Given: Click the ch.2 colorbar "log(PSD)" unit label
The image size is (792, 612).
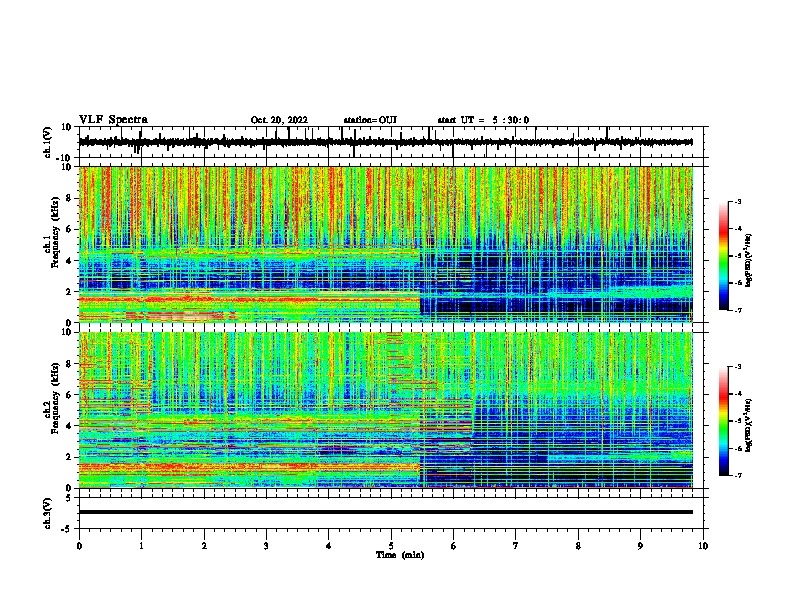Looking at the screenshot, I should [x=749, y=426].
